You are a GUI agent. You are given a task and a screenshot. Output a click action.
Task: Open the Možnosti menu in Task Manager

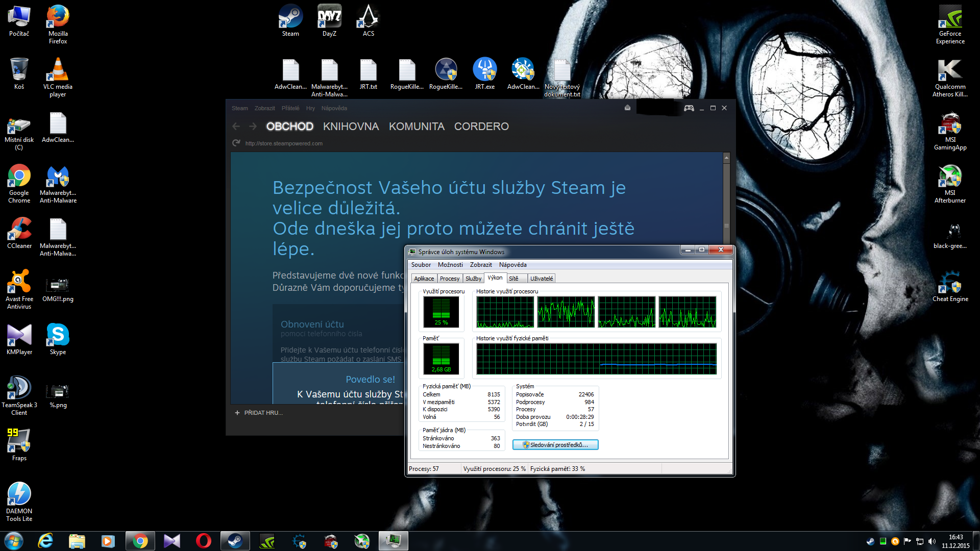point(450,265)
